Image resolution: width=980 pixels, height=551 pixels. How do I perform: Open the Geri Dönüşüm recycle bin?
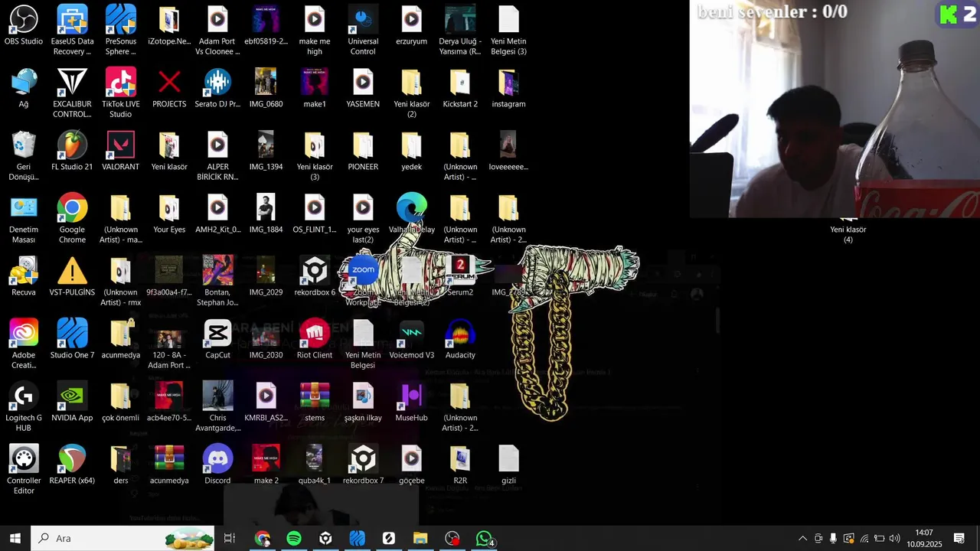pos(24,156)
